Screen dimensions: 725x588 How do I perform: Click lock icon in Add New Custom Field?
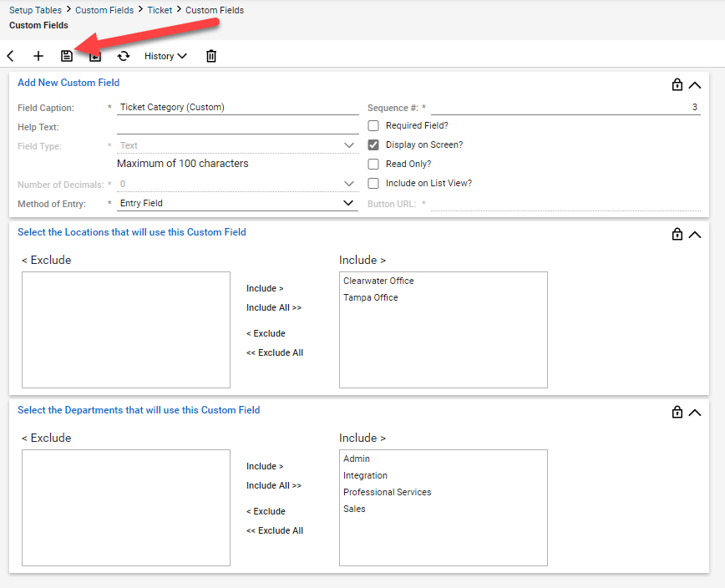[x=677, y=84]
